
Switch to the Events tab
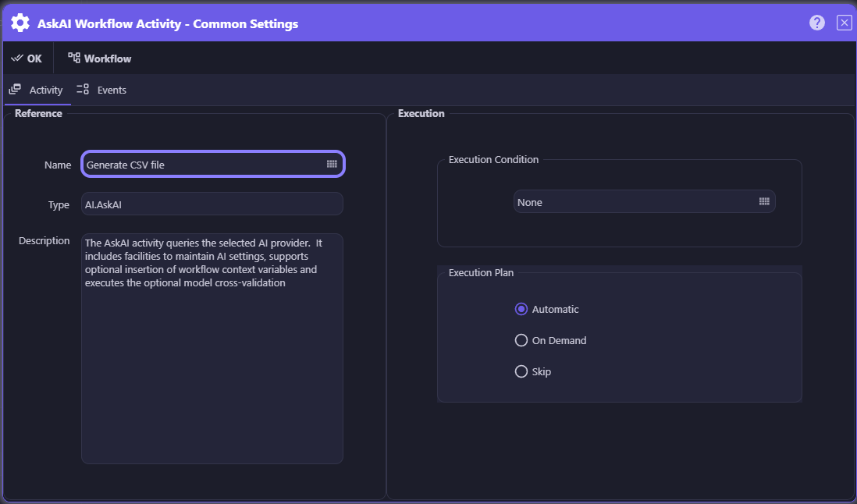coord(101,90)
